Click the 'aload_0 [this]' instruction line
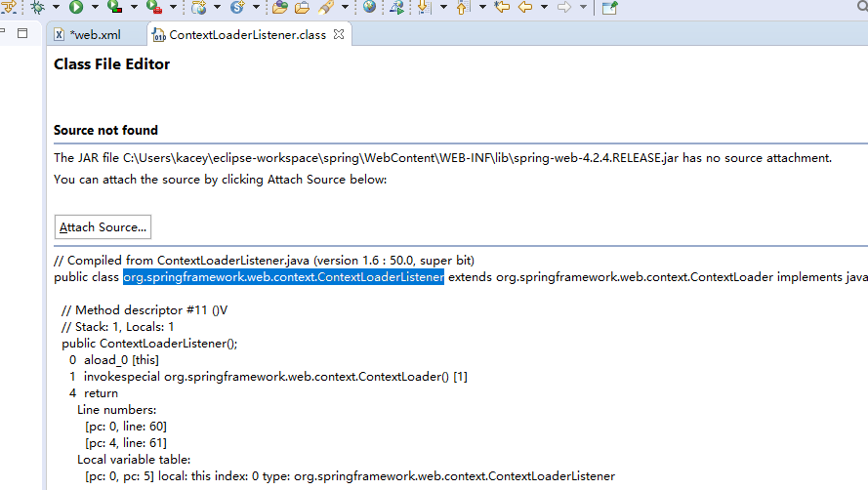The width and height of the screenshot is (868, 490). [114, 360]
